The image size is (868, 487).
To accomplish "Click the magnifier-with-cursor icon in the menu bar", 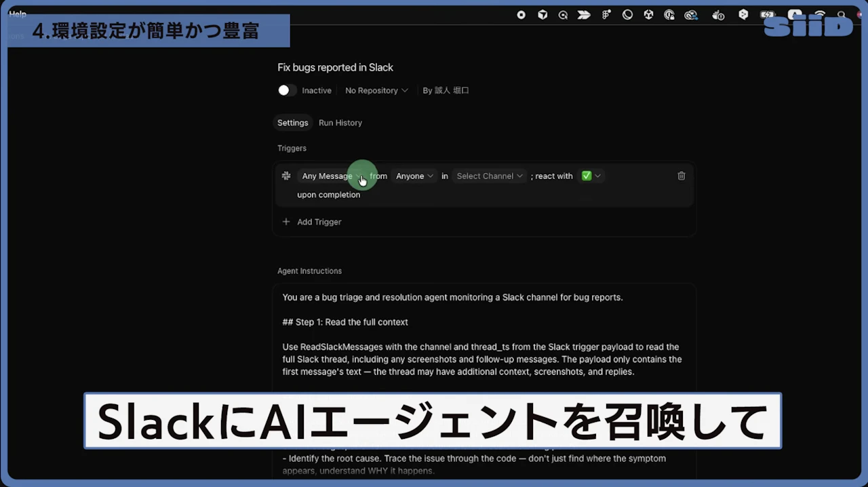I will 563,14.
